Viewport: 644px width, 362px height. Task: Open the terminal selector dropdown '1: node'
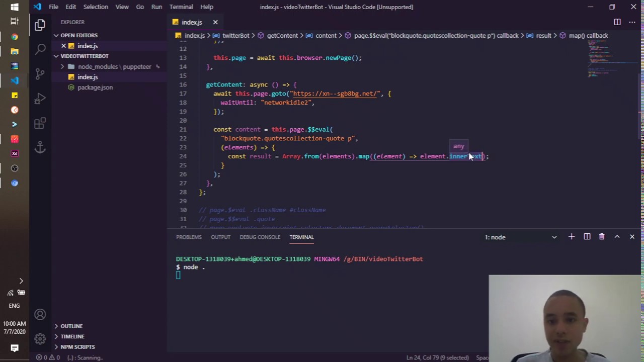coord(521,237)
